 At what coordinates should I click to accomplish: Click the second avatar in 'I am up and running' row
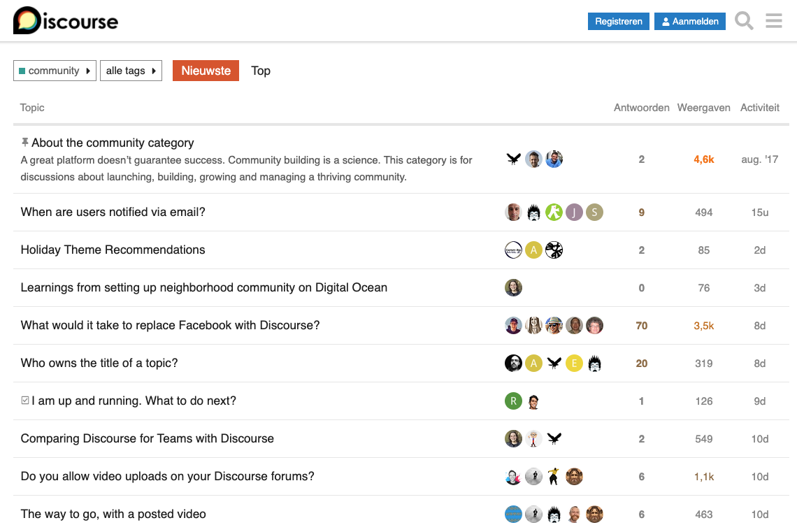533,401
